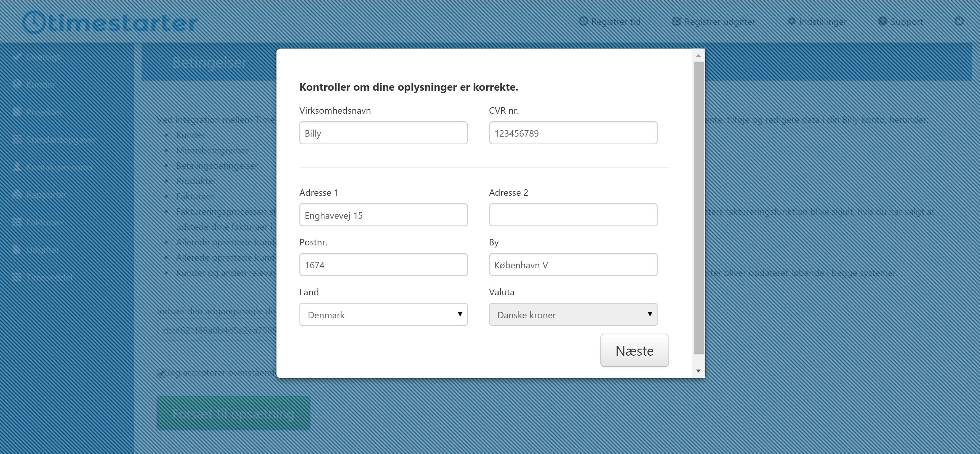Open Support in top navigation
This screenshot has width=980, height=454.
[x=900, y=22]
